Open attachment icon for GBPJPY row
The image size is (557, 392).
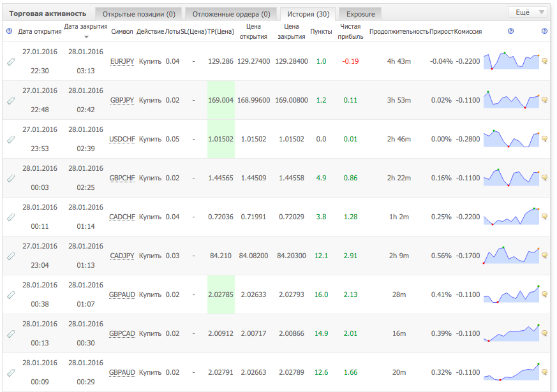(x=11, y=101)
